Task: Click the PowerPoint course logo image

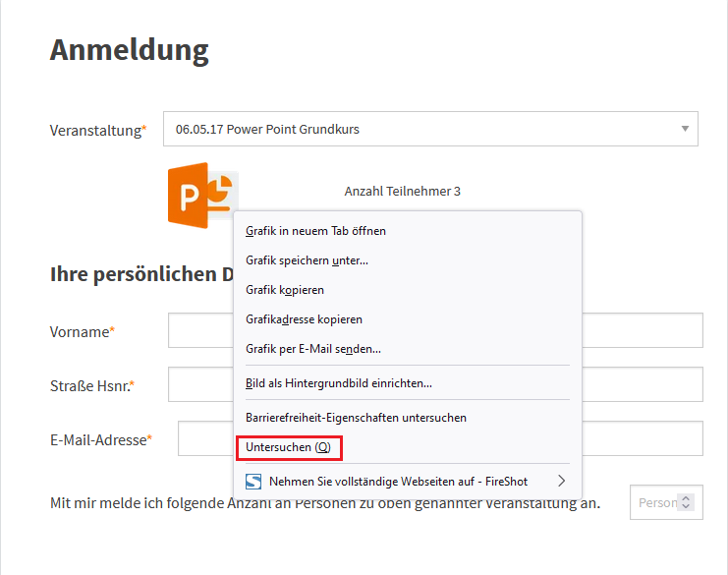Action: (x=200, y=195)
